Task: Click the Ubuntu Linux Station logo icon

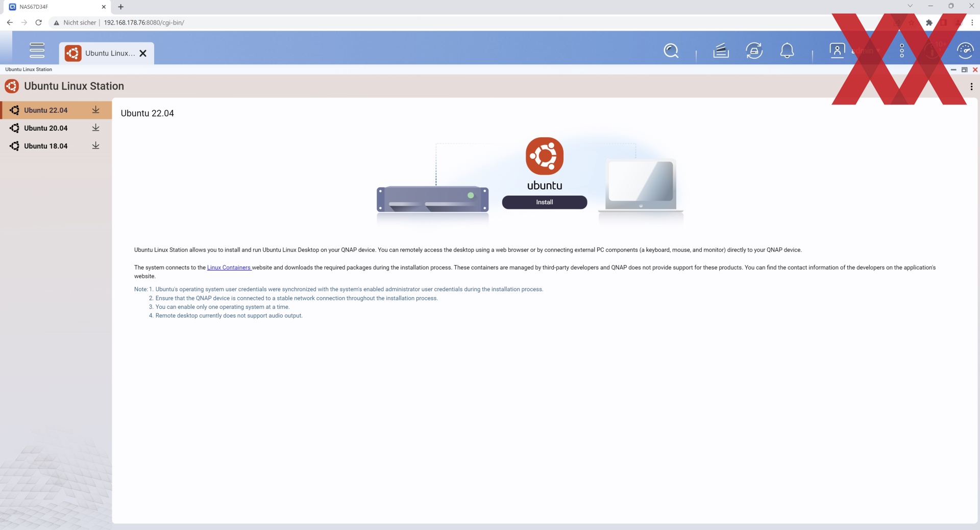Action: point(12,86)
